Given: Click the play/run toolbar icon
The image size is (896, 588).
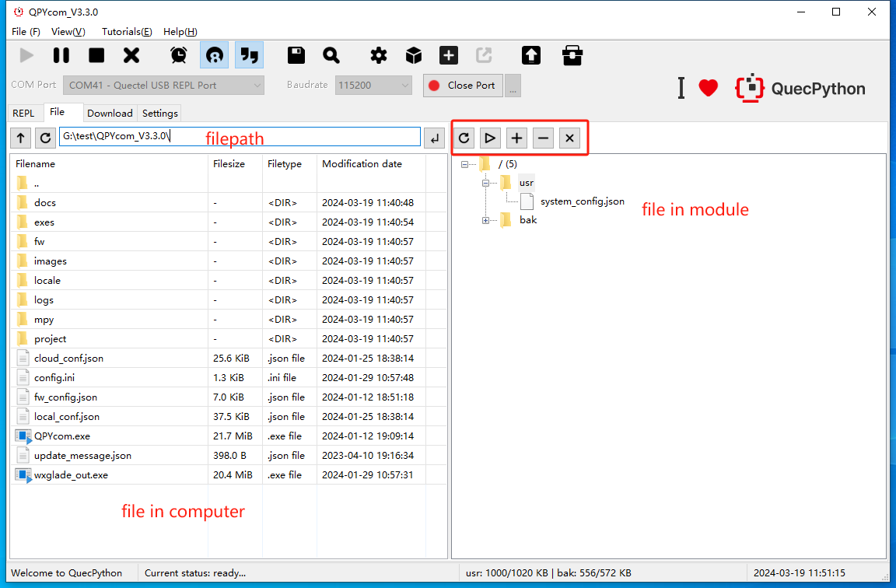Looking at the screenshot, I should [x=26, y=55].
